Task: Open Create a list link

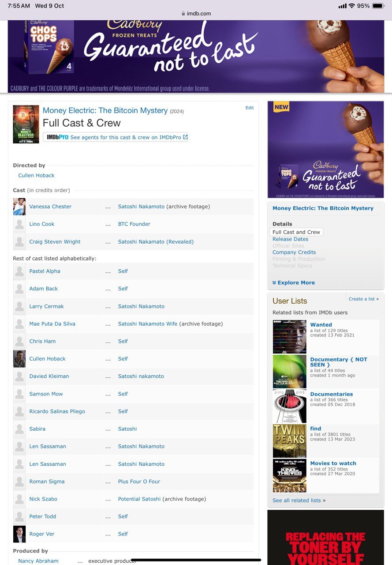Action: coord(362,299)
